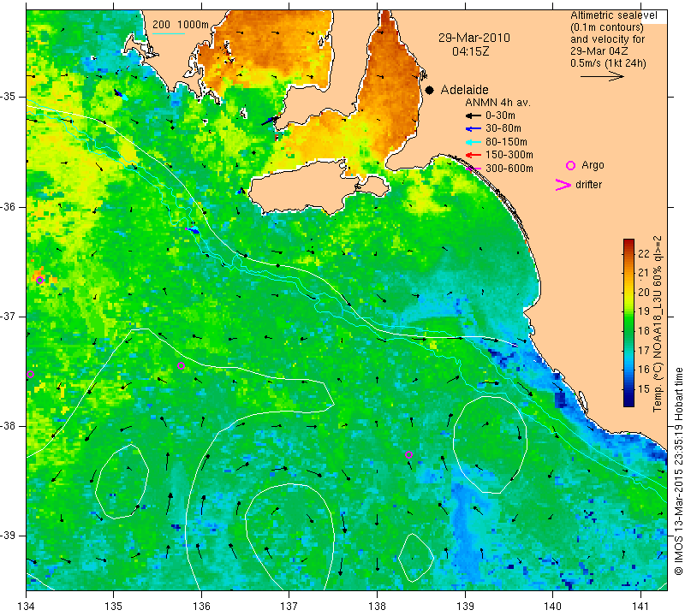Click the blue 30-80m legend arrow
The image size is (685, 616).
[x=473, y=129]
